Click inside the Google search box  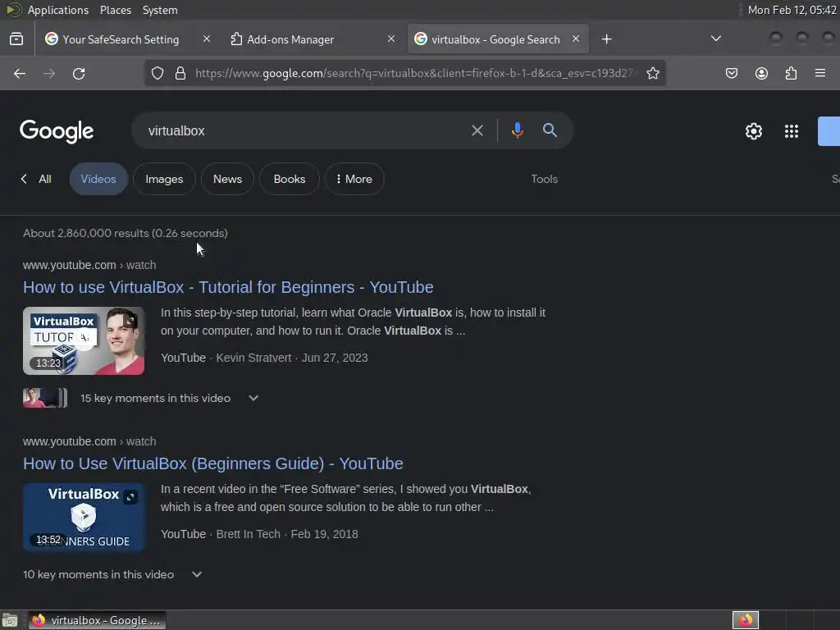coord(305,130)
